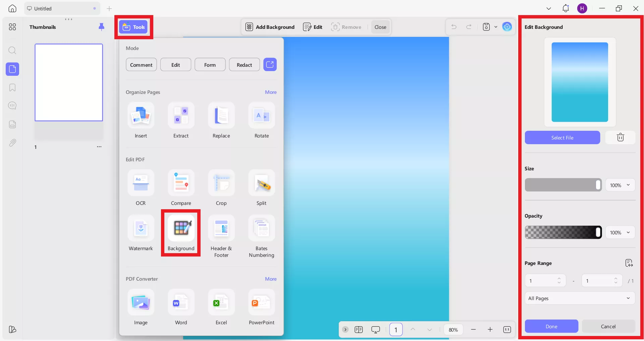Pin the Thumbnails panel

click(x=101, y=27)
